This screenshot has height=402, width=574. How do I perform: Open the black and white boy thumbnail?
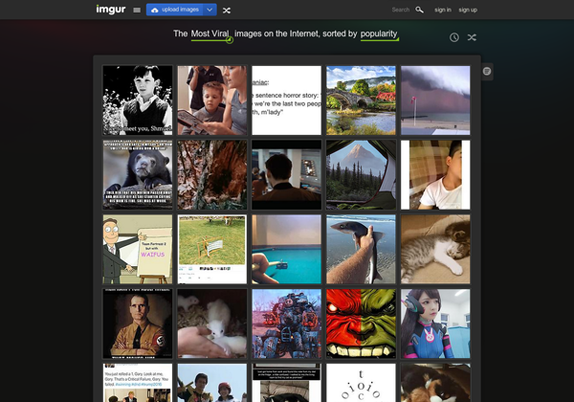(137, 100)
